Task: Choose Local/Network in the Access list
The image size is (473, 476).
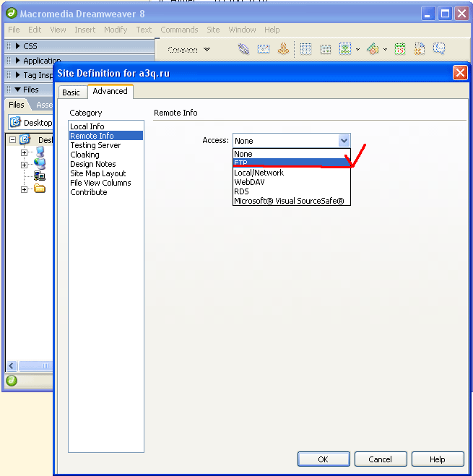Action: (292, 173)
